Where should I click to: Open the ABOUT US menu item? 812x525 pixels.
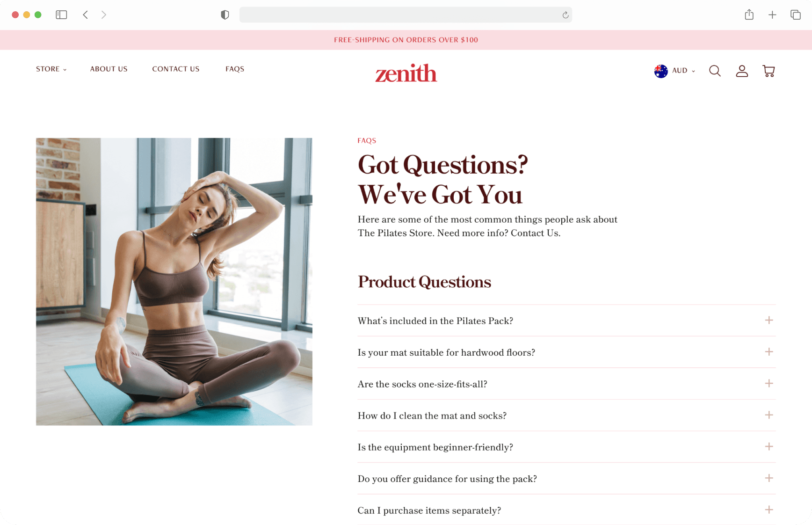[x=109, y=69]
